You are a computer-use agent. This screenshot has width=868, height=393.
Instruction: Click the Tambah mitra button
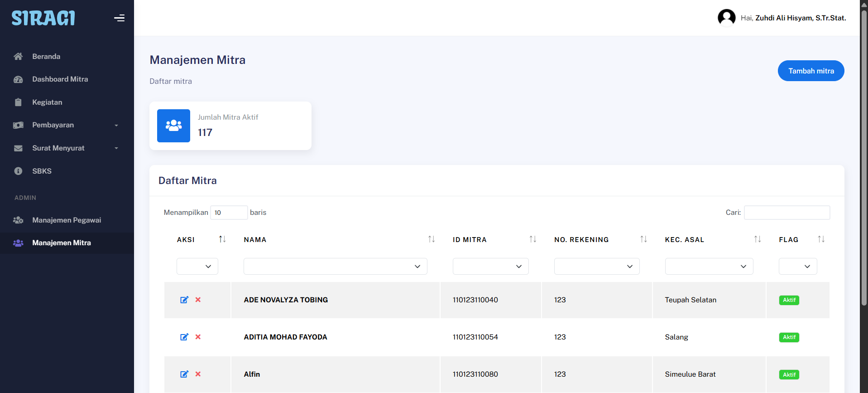click(x=810, y=71)
